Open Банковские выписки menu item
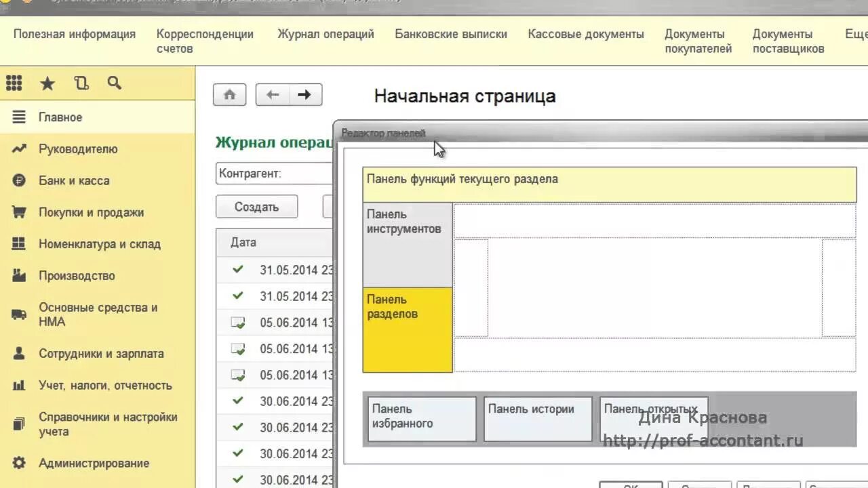The height and width of the screenshot is (488, 868). point(451,34)
